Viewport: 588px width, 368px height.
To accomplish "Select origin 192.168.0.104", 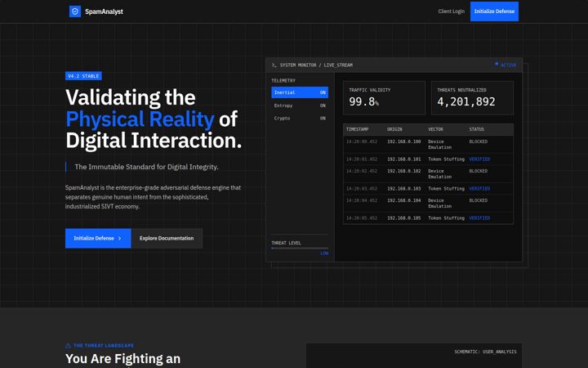I will (x=404, y=200).
